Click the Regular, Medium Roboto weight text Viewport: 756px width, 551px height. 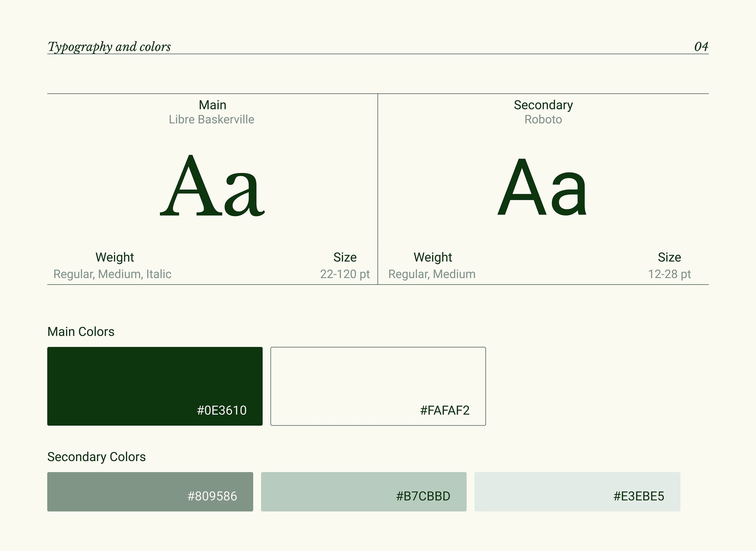click(432, 274)
